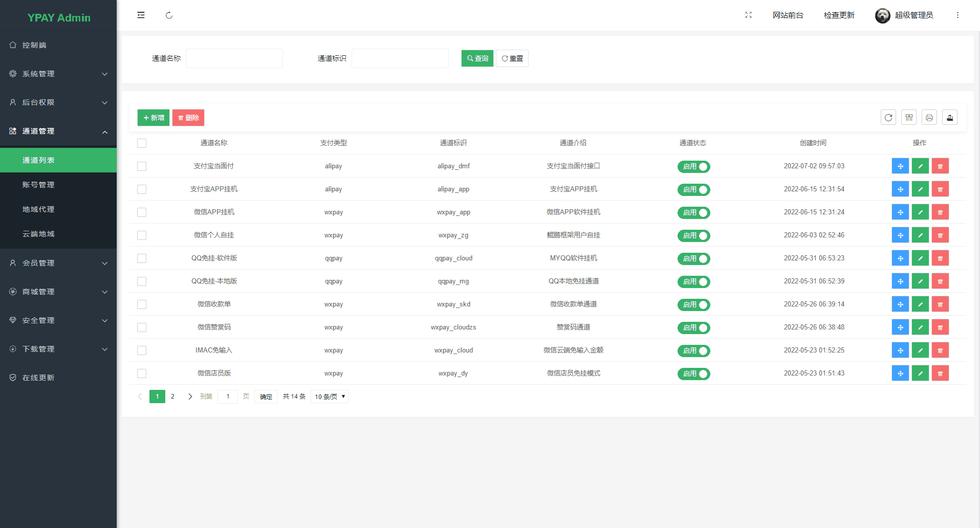This screenshot has height=528, width=980.
Task: Refresh the table using the toolbar refresh icon
Action: point(888,118)
